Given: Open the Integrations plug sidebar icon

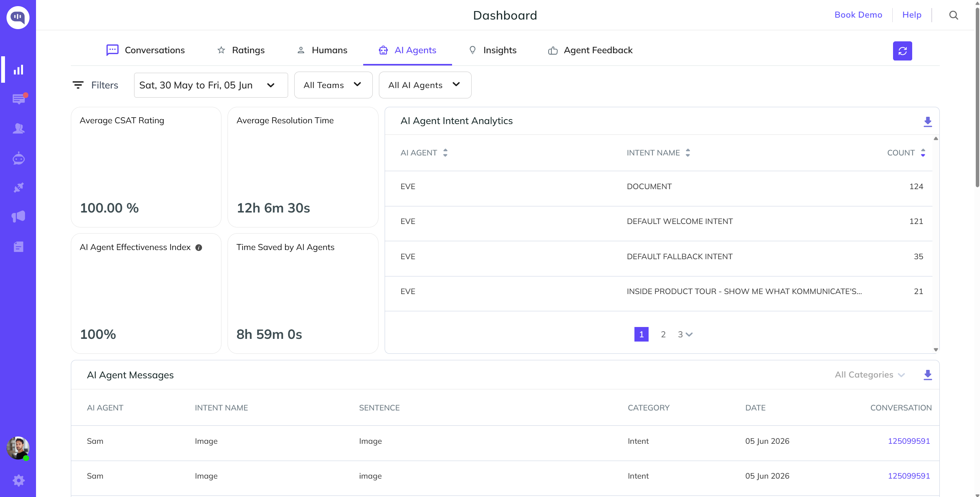Looking at the screenshot, I should pyautogui.click(x=18, y=188).
